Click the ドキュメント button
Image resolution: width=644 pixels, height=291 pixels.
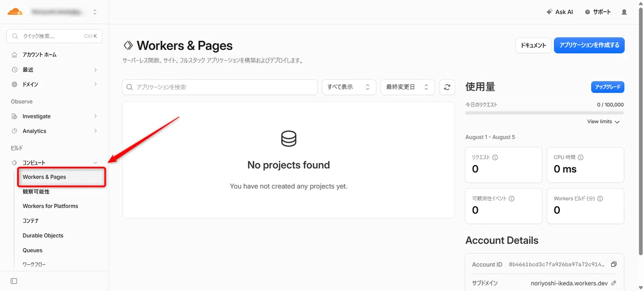(x=533, y=46)
